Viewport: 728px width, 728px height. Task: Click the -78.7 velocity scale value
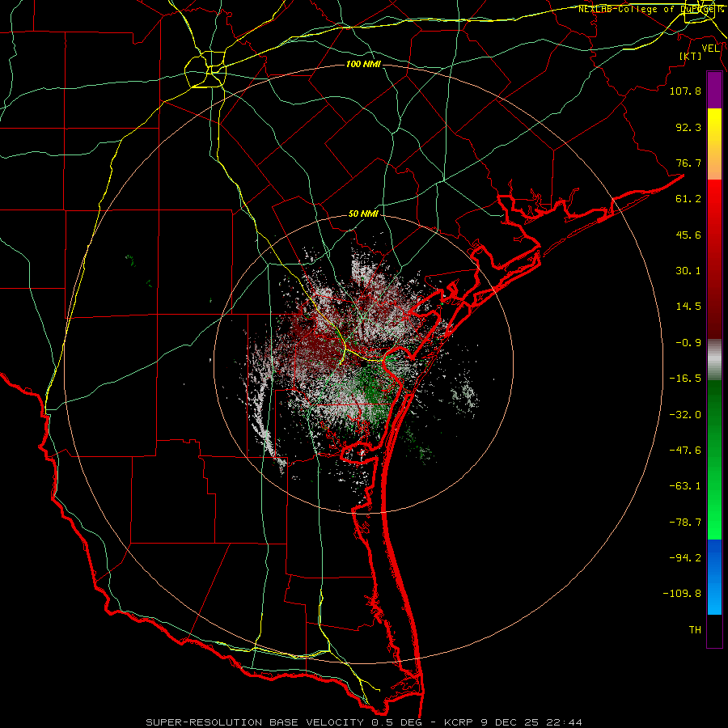pyautogui.click(x=685, y=523)
